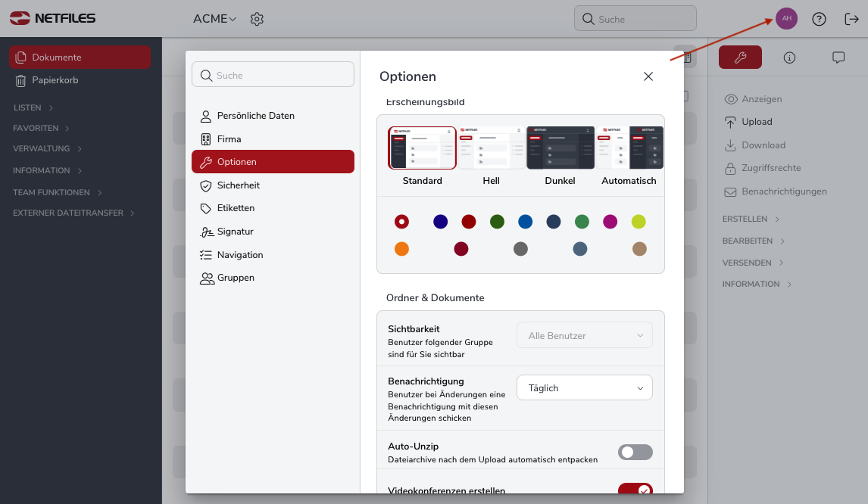Click the Etiketten tag icon
This screenshot has width=868, height=504.
205,209
